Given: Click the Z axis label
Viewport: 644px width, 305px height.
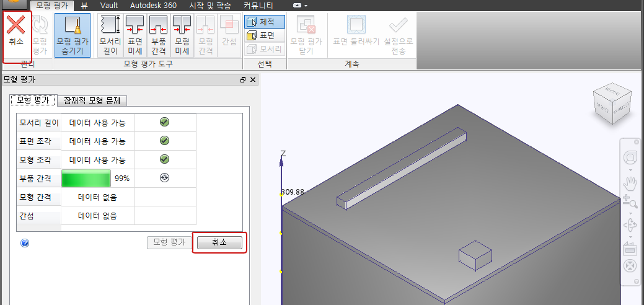Looking at the screenshot, I should point(283,154).
